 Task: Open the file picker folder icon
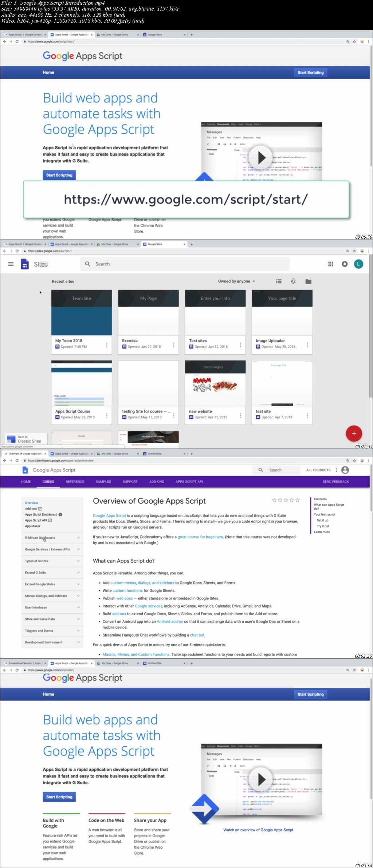[308, 281]
